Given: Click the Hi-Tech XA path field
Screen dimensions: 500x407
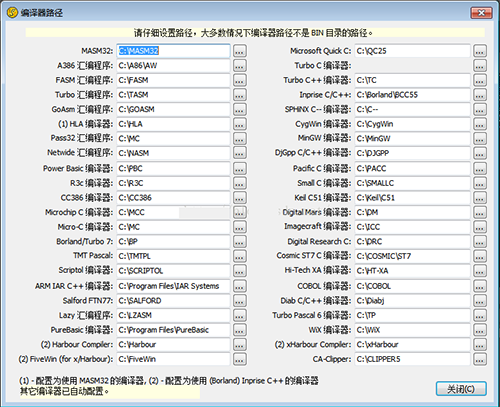Looking at the screenshot, I should (x=412, y=271).
